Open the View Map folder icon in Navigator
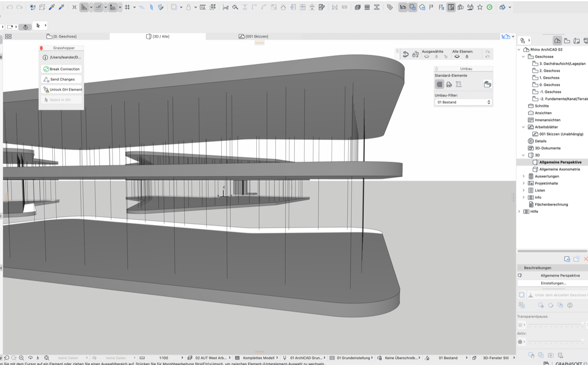588x365 pixels. pos(567,40)
